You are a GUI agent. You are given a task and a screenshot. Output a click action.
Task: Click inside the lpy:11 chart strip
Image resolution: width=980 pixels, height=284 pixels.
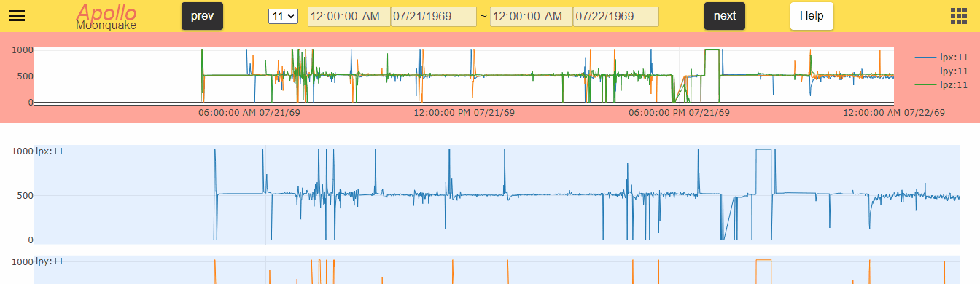(497, 269)
